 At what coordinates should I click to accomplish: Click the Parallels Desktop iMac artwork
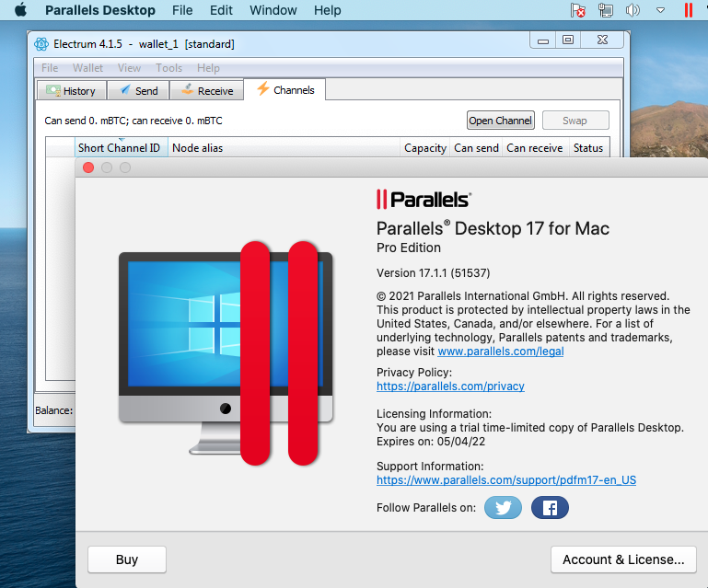point(226,352)
